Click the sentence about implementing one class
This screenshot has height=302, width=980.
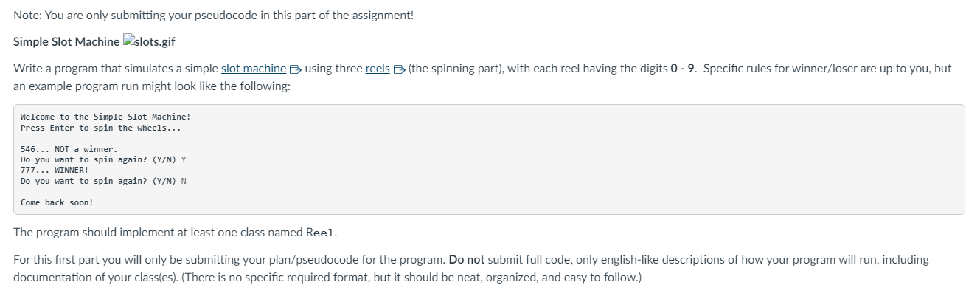(176, 233)
